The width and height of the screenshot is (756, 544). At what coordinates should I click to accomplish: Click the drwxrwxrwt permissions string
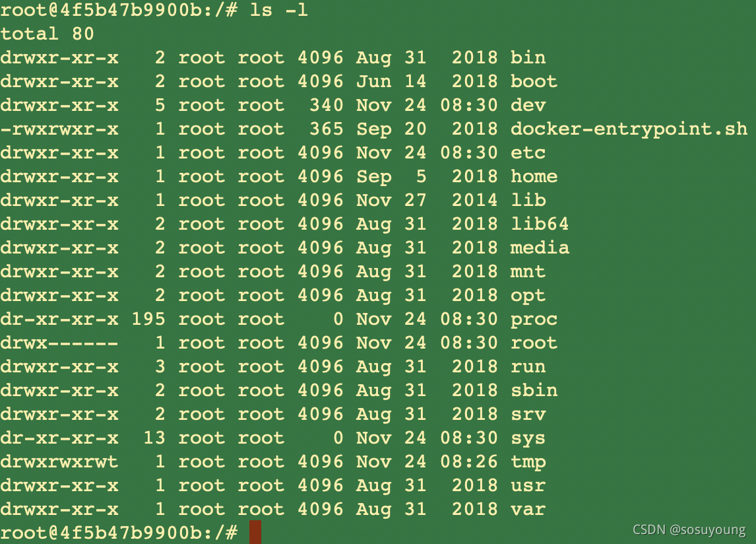[59, 461]
